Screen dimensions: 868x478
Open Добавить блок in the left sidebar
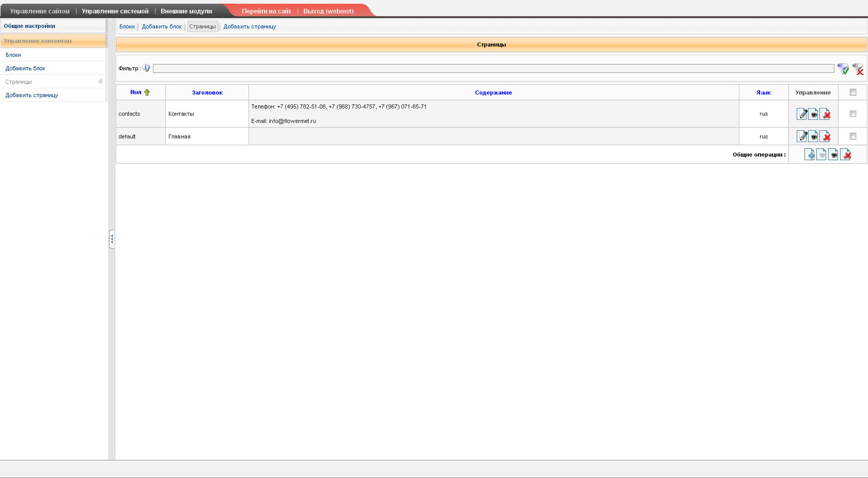[53, 68]
